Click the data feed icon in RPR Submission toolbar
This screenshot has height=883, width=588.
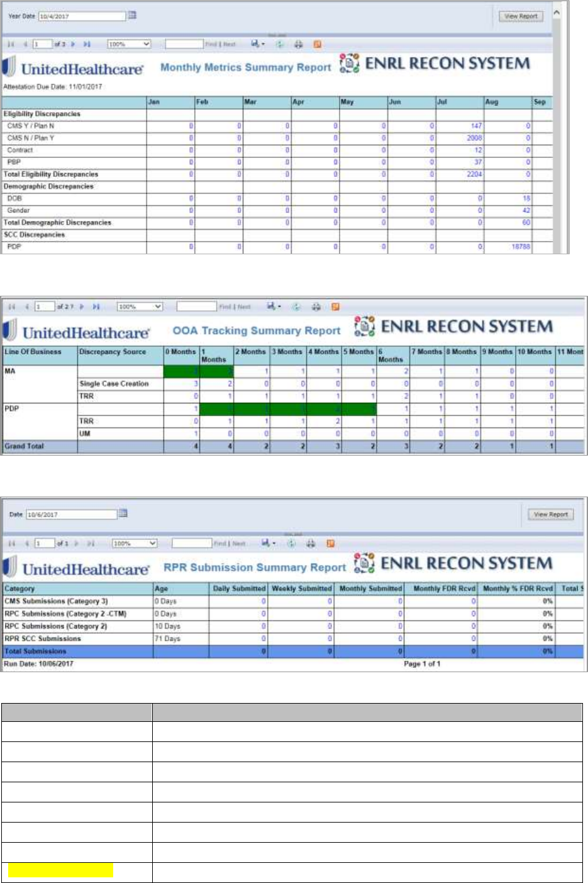tap(330, 543)
